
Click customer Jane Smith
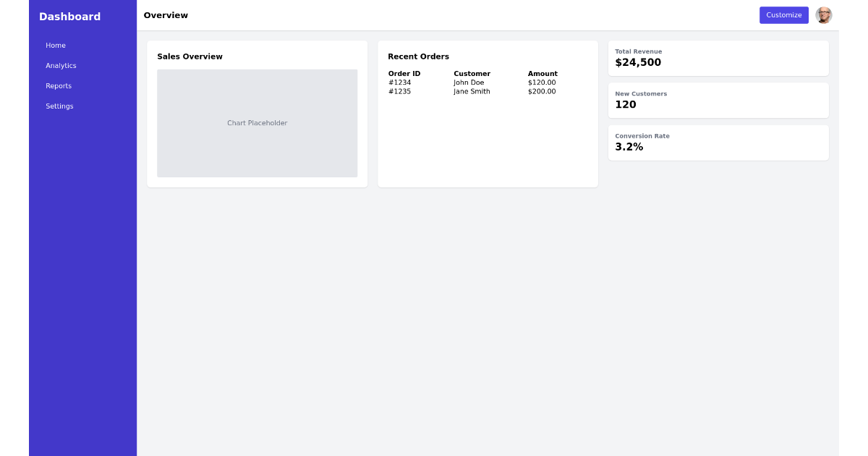pos(472,91)
